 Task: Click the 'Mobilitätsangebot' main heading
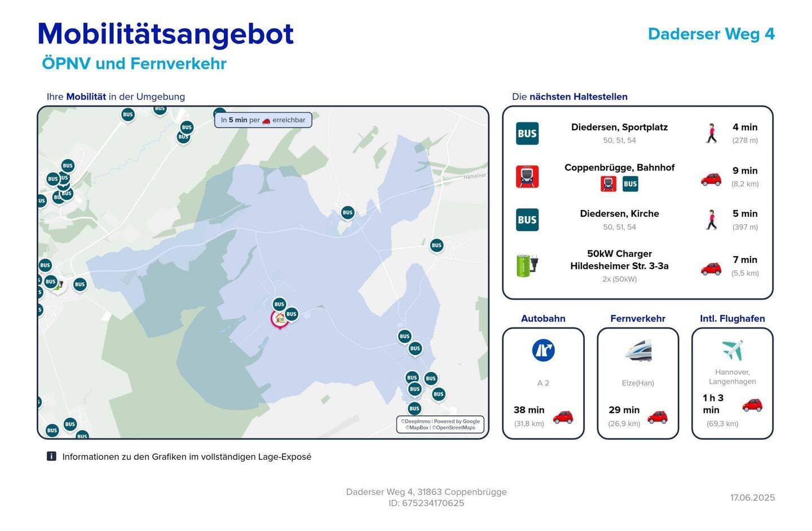(165, 34)
